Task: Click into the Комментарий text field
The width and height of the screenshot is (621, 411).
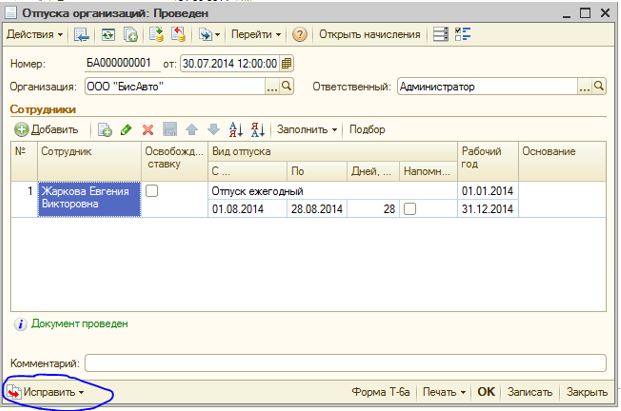Action: click(345, 363)
